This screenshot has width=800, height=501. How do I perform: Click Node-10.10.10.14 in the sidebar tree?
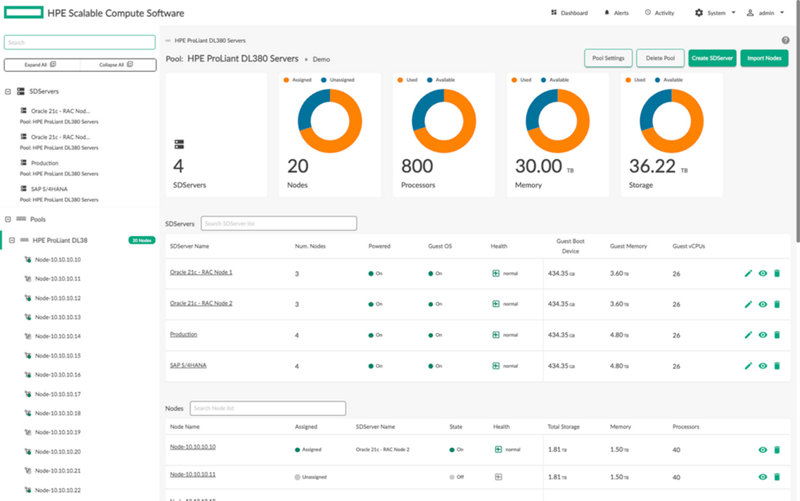(x=58, y=336)
